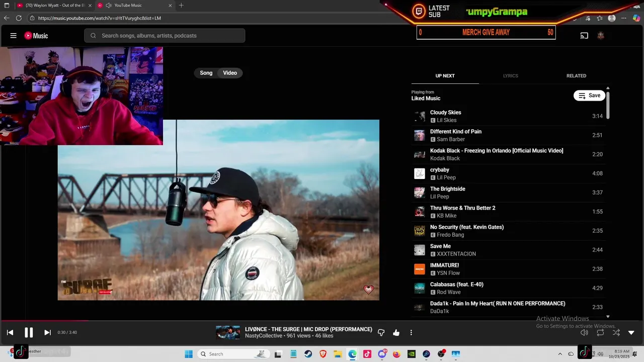The width and height of the screenshot is (644, 362).
Task: Open the tab actions menu icon
Action: [7, 5]
